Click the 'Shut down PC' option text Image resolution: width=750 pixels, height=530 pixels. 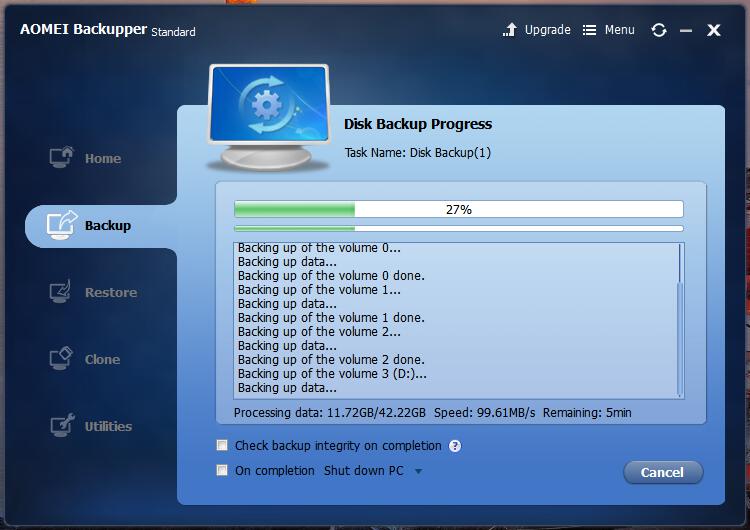(364, 471)
